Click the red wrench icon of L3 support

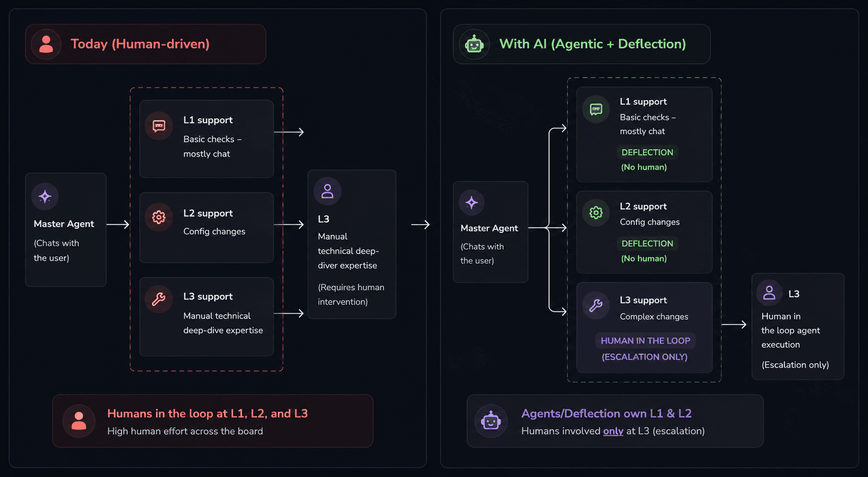159,299
